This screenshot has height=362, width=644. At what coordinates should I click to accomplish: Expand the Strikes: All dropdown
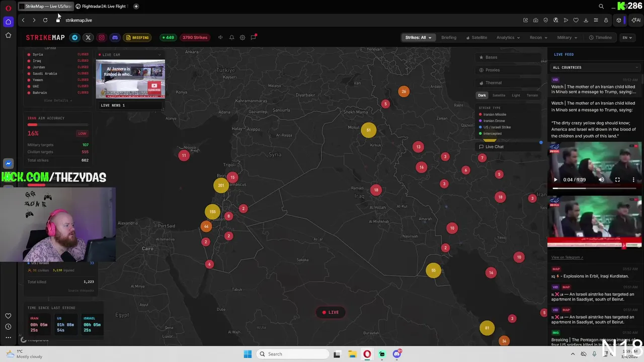pos(418,38)
